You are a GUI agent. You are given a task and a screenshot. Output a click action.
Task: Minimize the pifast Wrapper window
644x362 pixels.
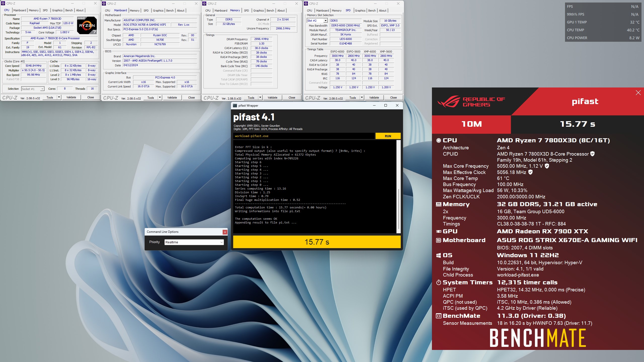374,106
